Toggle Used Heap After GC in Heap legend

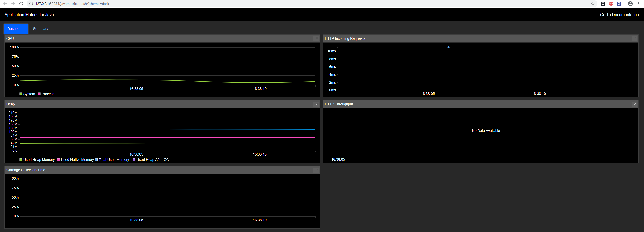click(151, 159)
